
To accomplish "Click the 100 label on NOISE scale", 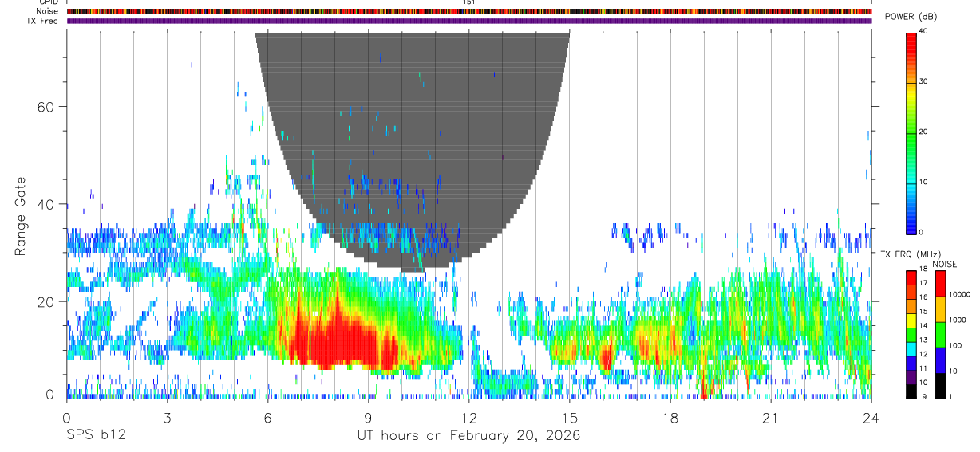I will 955,345.
